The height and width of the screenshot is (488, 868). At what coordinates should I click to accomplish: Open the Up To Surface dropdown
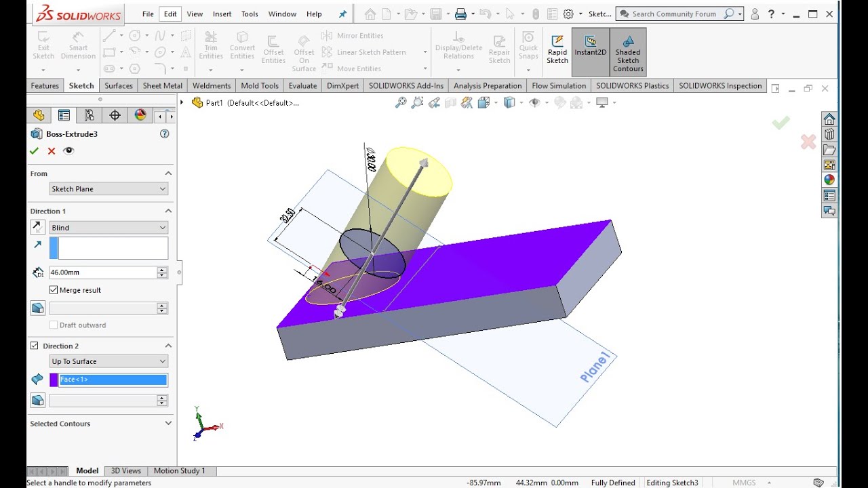tap(108, 361)
